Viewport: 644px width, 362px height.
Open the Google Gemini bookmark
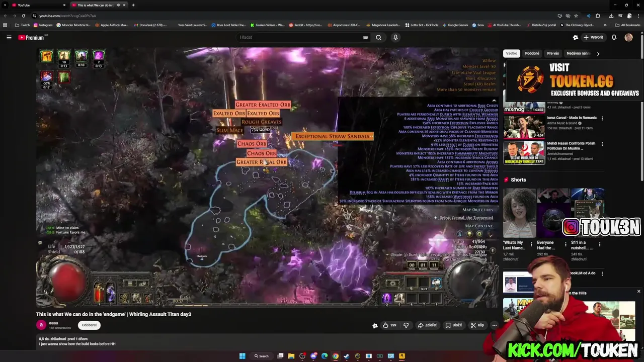[x=455, y=25]
